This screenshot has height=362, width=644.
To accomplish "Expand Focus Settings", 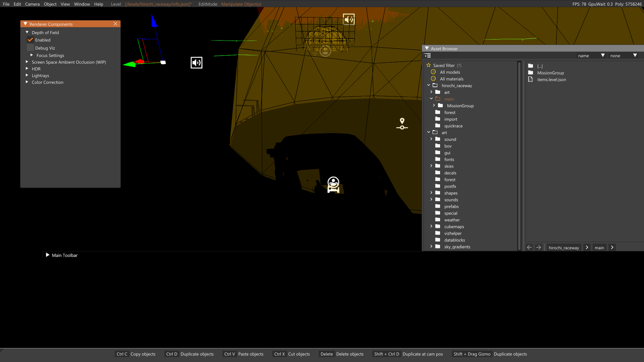I will [32, 55].
